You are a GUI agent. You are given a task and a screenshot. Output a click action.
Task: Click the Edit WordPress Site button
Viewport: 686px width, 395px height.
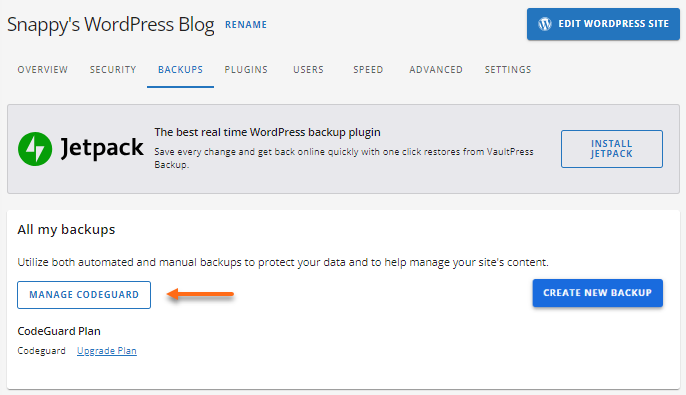(x=603, y=24)
